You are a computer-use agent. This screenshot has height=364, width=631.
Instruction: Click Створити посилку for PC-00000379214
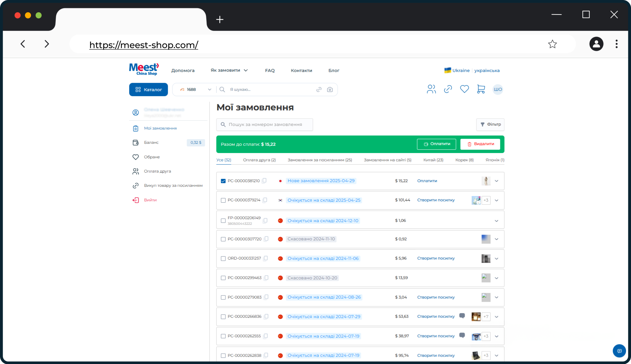point(436,200)
